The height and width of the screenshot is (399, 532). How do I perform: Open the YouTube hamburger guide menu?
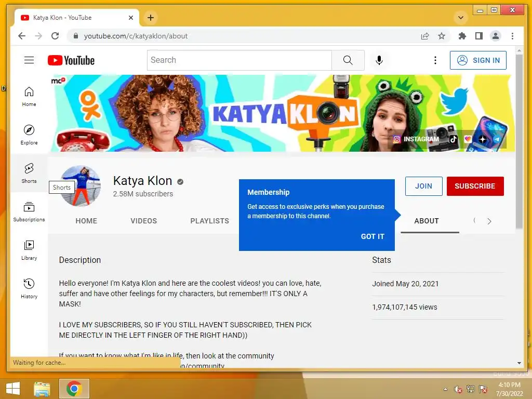click(29, 60)
